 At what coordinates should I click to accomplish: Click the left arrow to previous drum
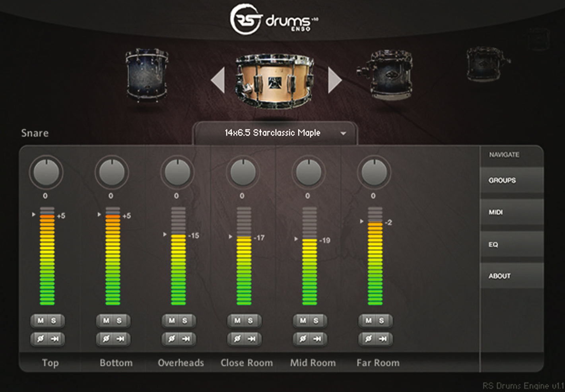pos(217,80)
